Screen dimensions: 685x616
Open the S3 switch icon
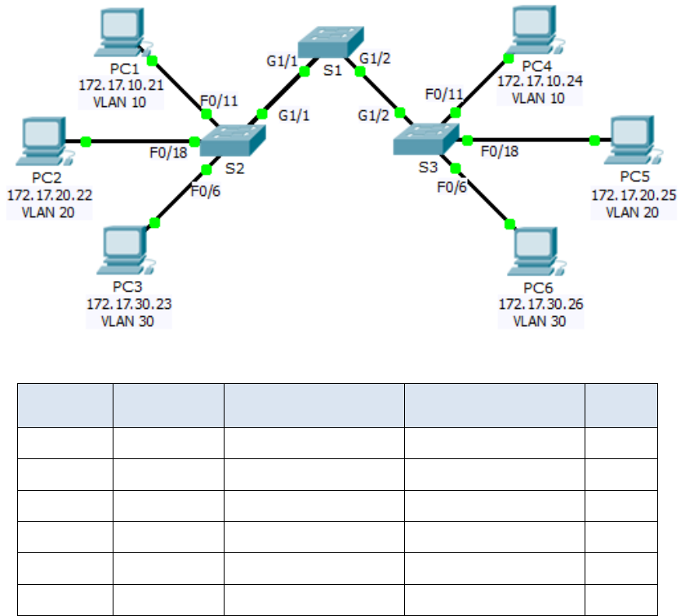[425, 139]
